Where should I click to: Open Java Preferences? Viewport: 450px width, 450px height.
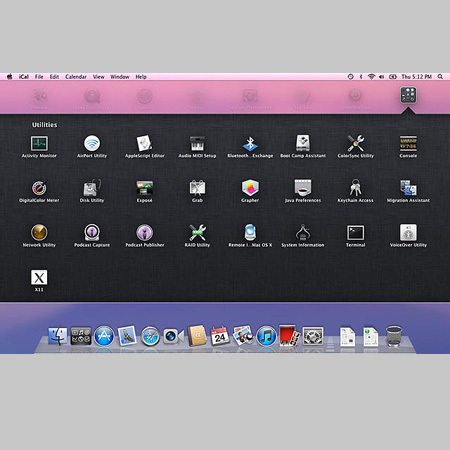(x=303, y=188)
